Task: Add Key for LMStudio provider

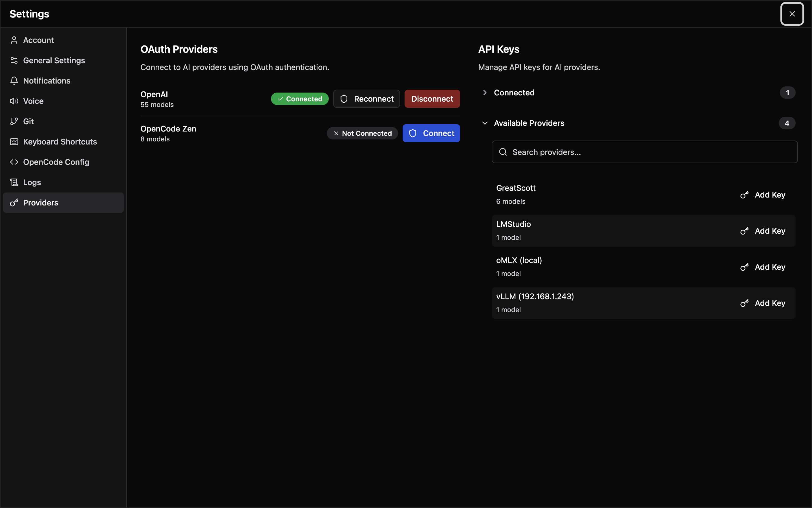Action: pos(763,231)
